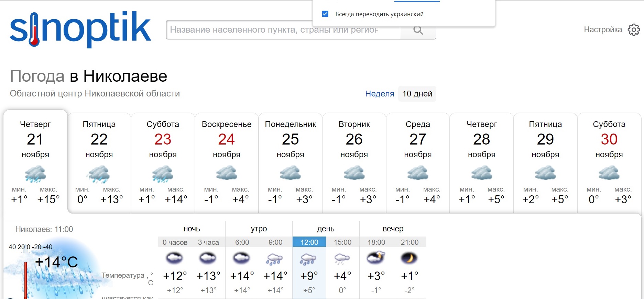Switch to the 'Неделя' forecast view
Image resolution: width=644 pixels, height=299 pixels.
(x=380, y=94)
